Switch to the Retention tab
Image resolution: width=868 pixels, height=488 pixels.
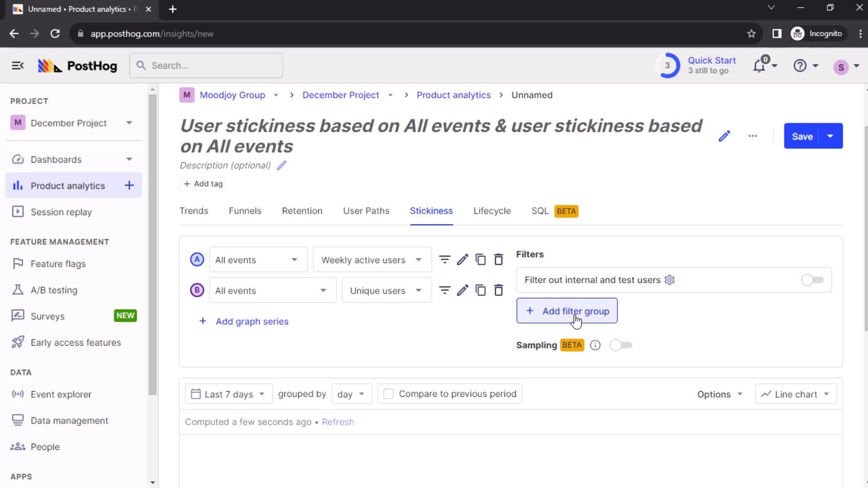[x=302, y=211]
